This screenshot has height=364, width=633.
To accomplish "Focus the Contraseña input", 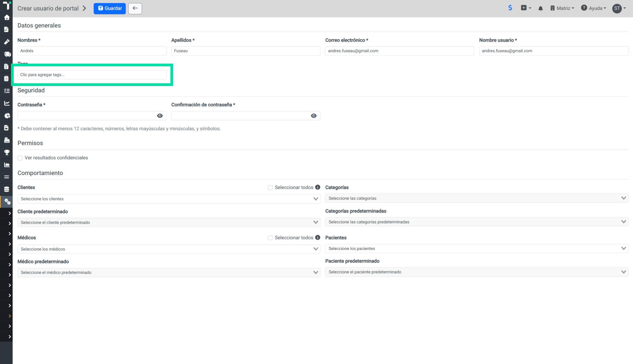I will [x=92, y=116].
